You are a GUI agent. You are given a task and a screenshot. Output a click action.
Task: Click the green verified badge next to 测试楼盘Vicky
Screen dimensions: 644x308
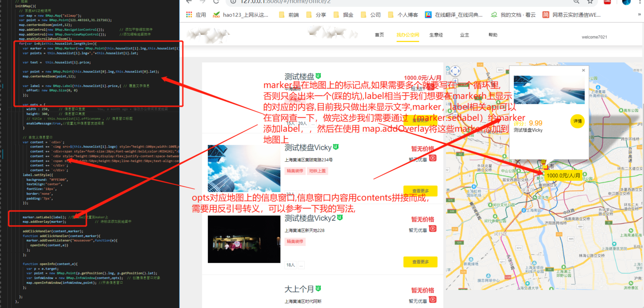tap(336, 147)
